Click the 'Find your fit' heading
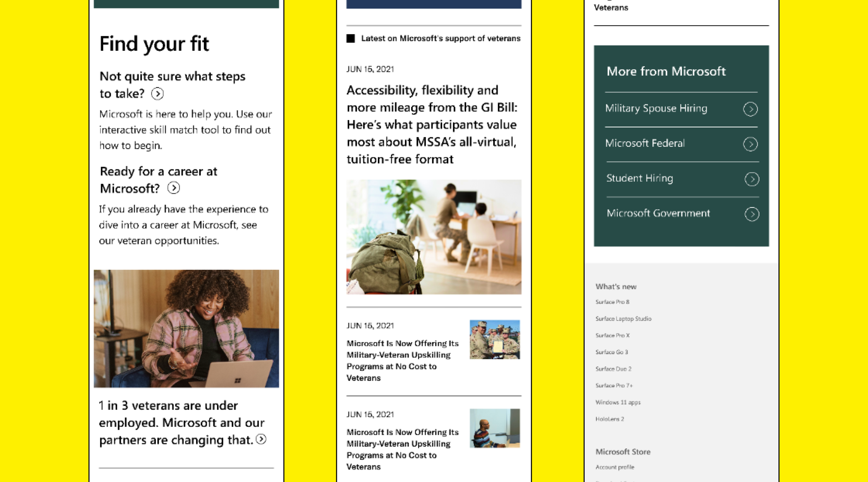The image size is (868, 482). pos(154,44)
